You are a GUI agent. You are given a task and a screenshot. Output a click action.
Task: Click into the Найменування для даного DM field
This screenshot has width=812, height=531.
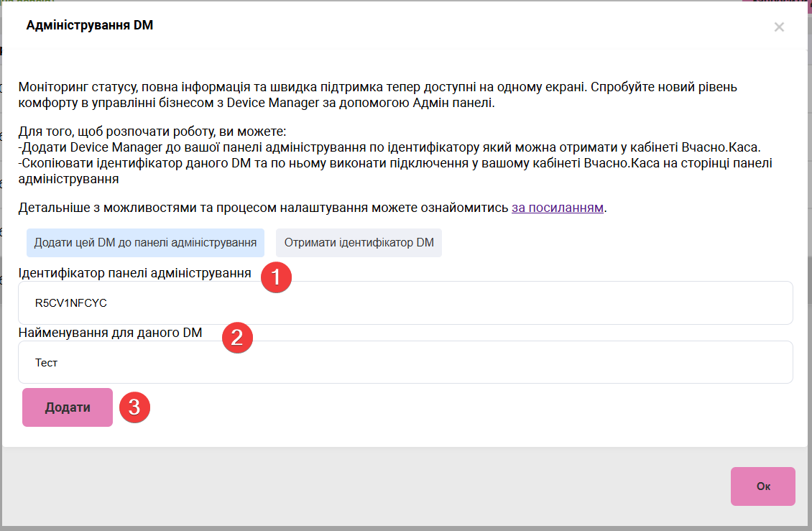(x=405, y=362)
